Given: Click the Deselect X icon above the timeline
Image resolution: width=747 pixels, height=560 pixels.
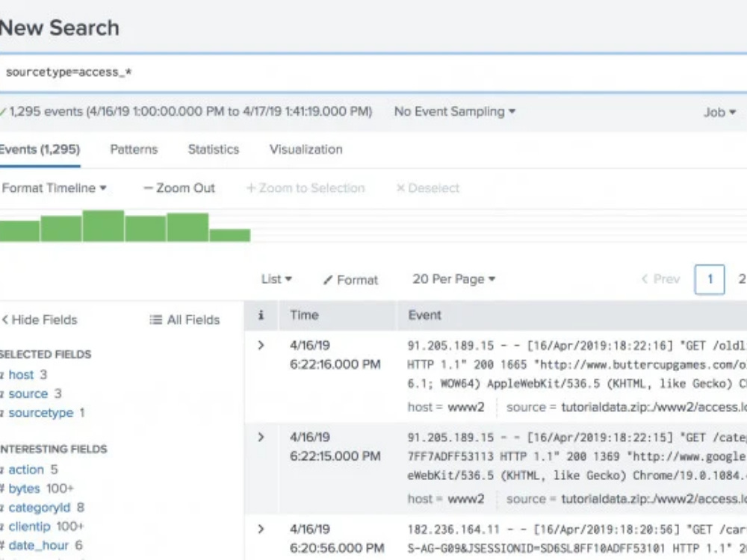Looking at the screenshot, I should coord(401,188).
